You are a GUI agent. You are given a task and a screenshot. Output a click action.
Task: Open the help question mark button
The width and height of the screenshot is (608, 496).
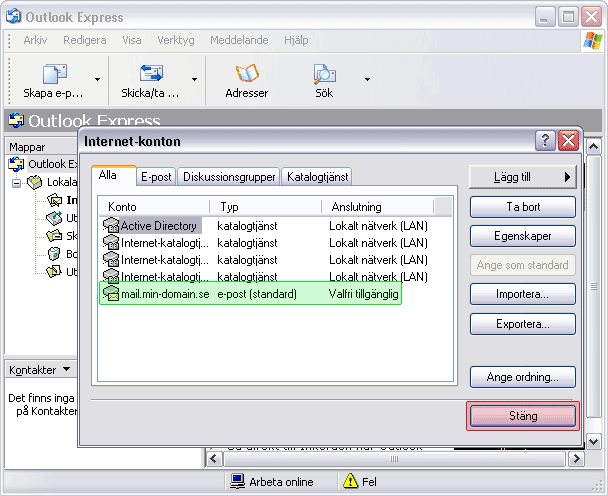[x=545, y=141]
